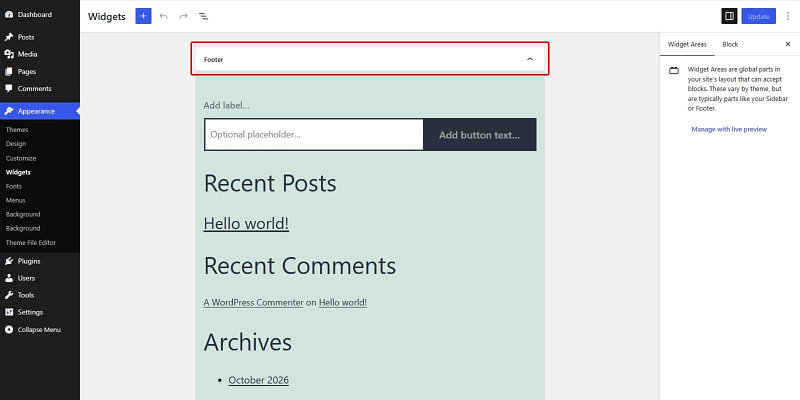
Task: Open the List View icon
Action: click(x=203, y=16)
